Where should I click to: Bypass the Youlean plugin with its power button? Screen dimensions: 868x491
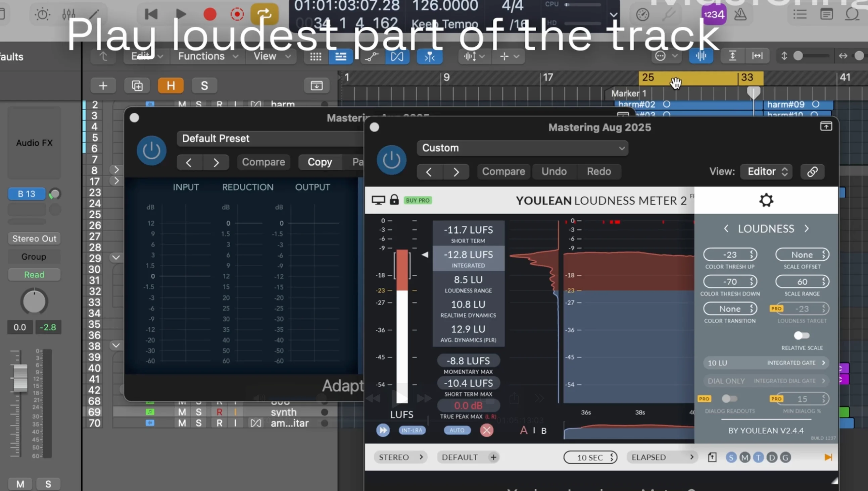point(391,160)
